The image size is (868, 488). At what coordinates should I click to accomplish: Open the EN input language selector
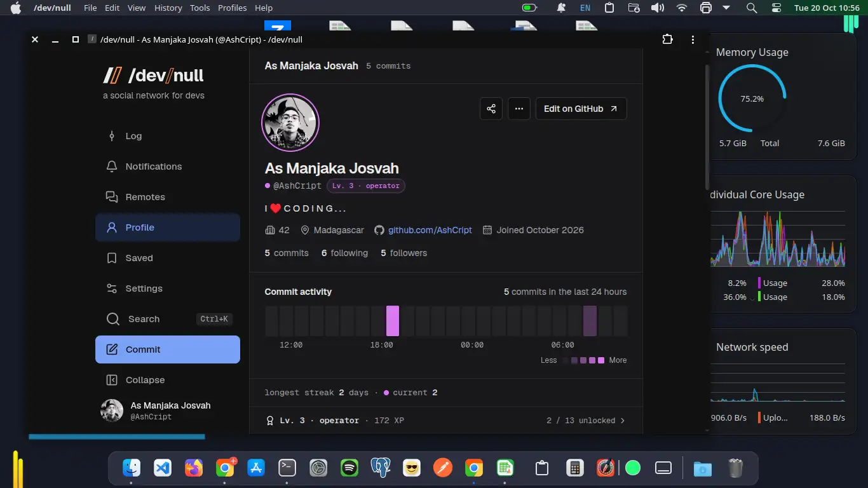[x=585, y=8]
